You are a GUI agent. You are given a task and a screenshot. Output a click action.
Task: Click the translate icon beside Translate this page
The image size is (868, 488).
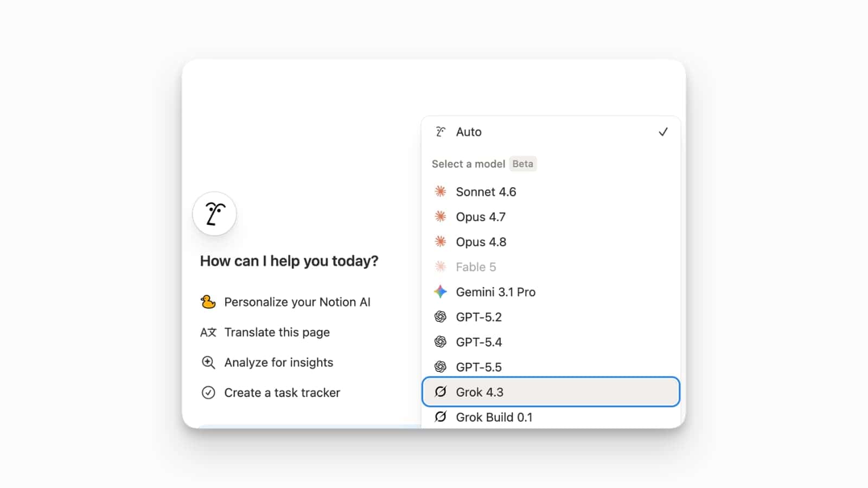click(208, 332)
